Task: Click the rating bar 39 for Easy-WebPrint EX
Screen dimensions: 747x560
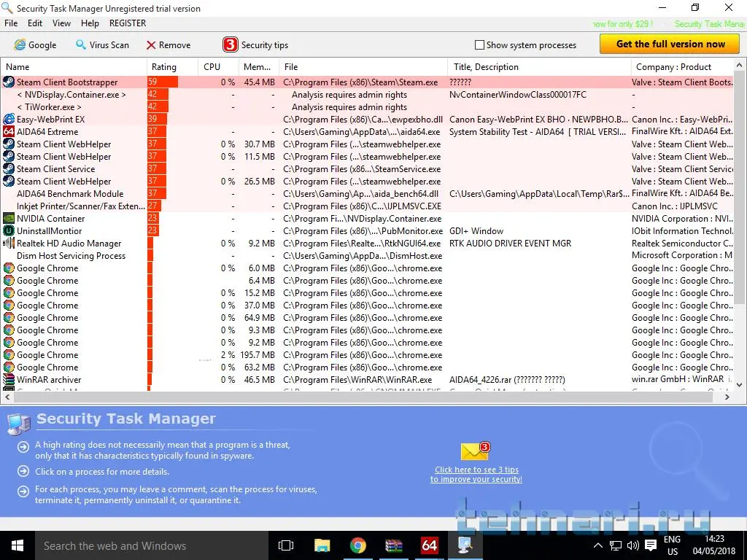Action: (x=158, y=119)
